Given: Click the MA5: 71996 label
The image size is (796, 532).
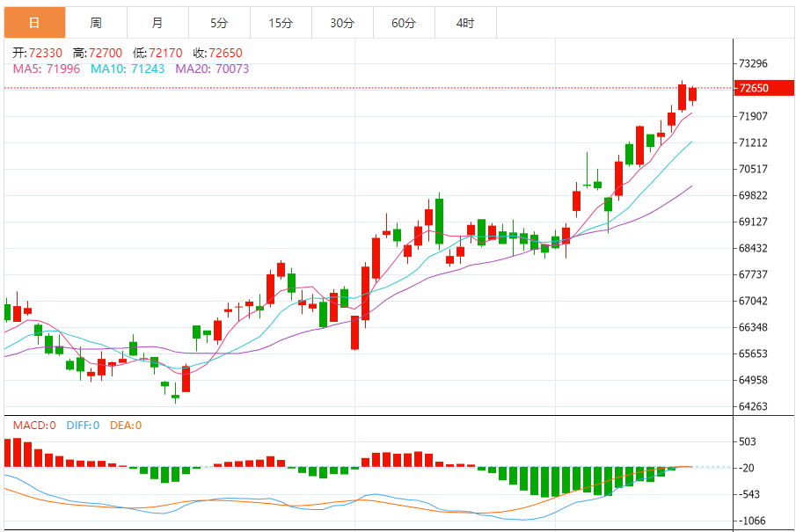Looking at the screenshot, I should point(47,69).
